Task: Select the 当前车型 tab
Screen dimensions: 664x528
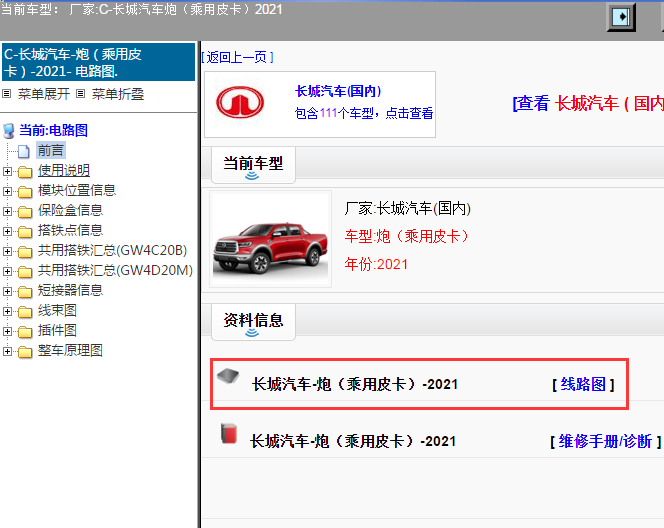Action: (x=253, y=165)
